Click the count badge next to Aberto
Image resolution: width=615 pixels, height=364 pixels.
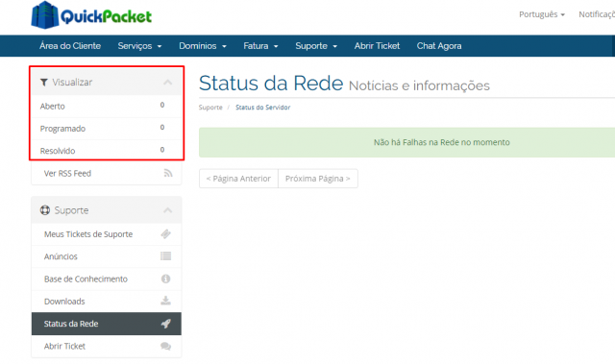pyautogui.click(x=162, y=105)
